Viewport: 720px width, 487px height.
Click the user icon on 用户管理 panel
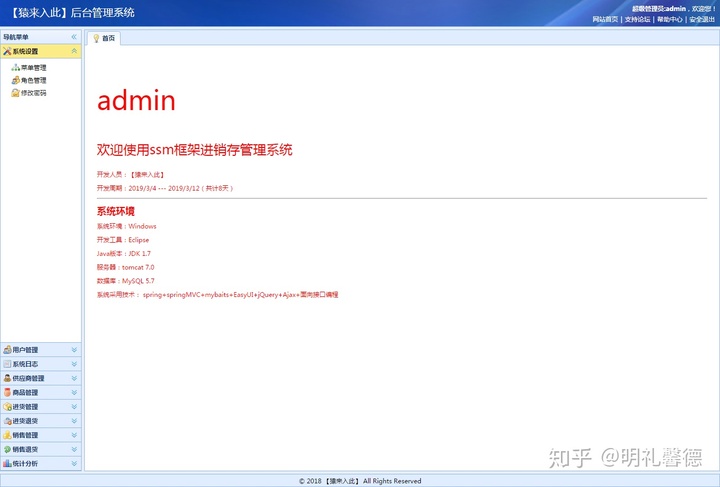pos(7,350)
